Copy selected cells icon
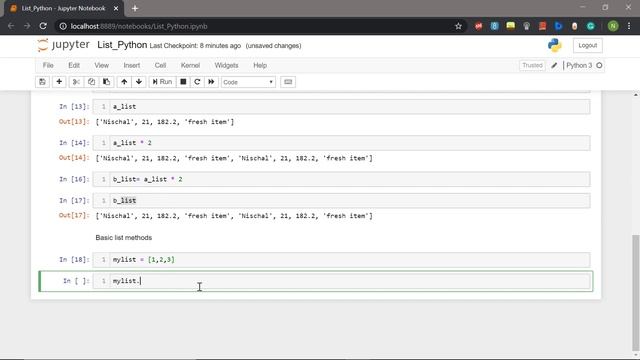 tap(91, 82)
